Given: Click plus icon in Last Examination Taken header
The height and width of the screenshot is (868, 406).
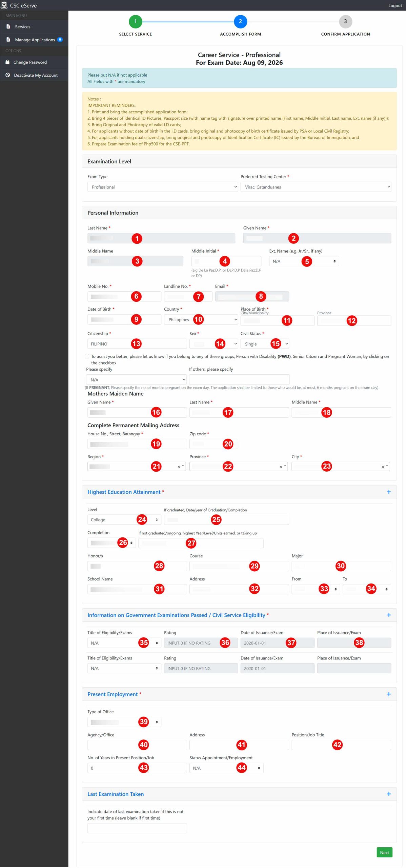Looking at the screenshot, I should [x=389, y=794].
